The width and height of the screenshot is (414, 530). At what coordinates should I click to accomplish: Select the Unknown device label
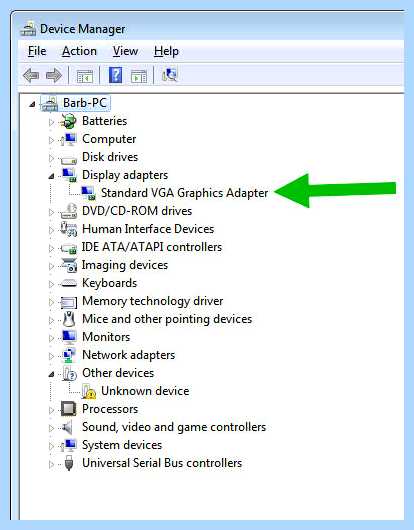click(145, 391)
